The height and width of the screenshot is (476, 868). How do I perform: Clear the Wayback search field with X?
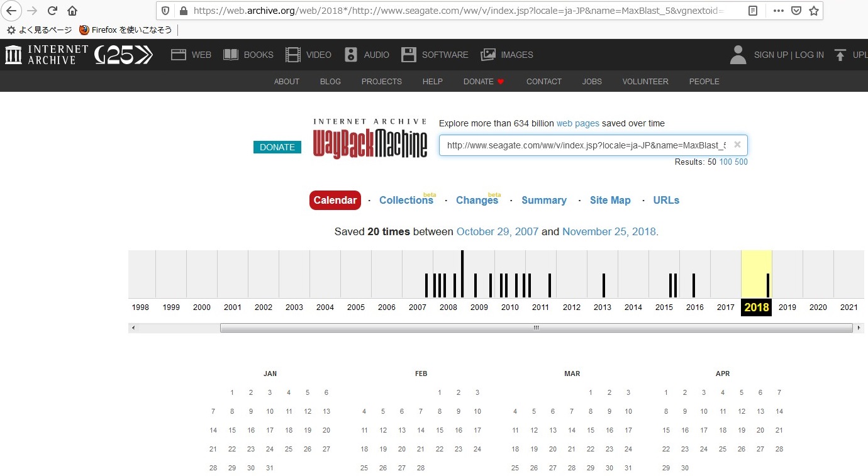coord(737,145)
